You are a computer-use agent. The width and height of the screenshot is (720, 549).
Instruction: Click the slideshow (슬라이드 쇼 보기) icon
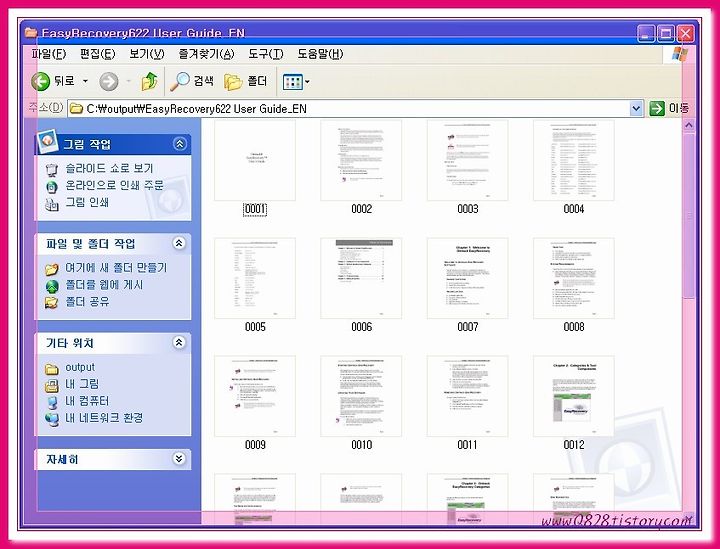coord(52,169)
